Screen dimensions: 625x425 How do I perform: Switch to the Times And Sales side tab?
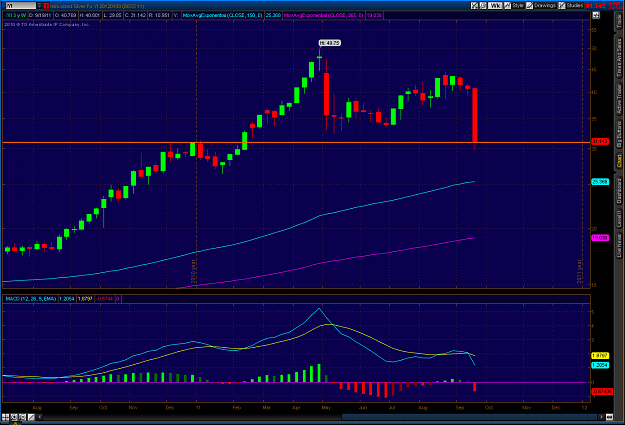pos(619,58)
